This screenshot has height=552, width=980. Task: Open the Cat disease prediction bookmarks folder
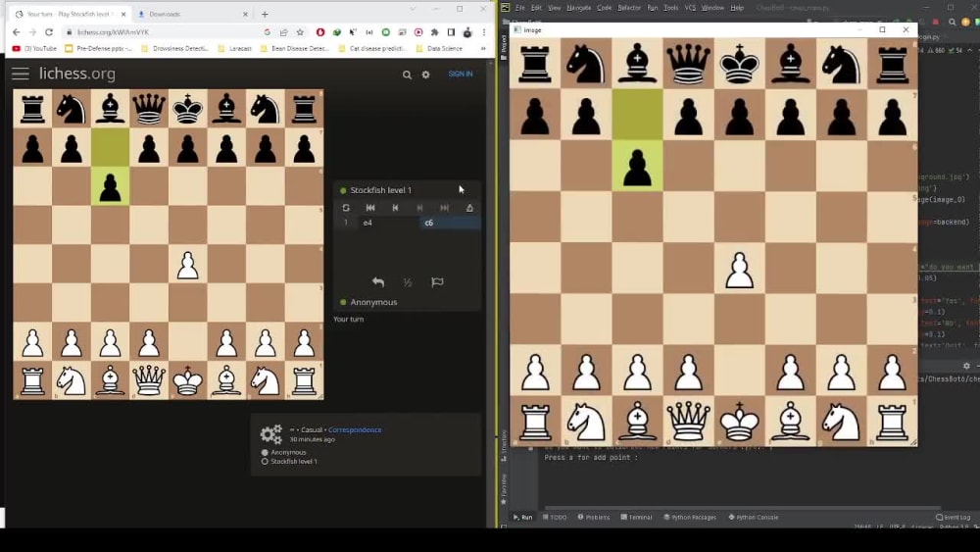point(371,48)
